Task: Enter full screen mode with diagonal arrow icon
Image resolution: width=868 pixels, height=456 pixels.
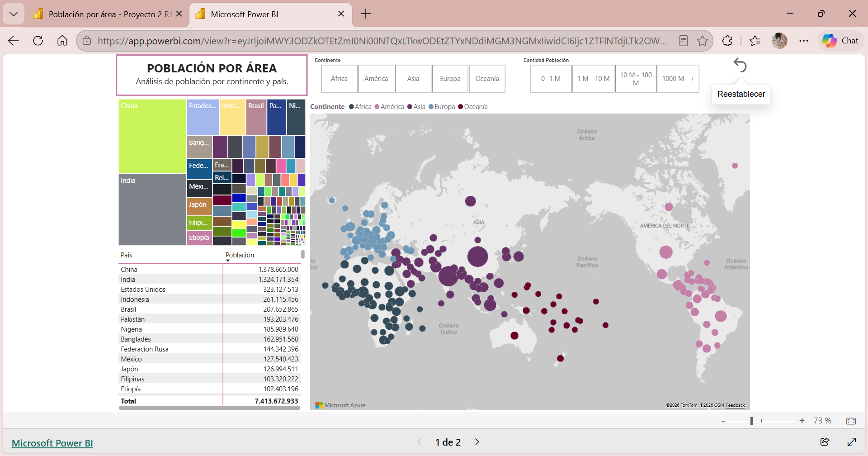Action: (x=852, y=442)
